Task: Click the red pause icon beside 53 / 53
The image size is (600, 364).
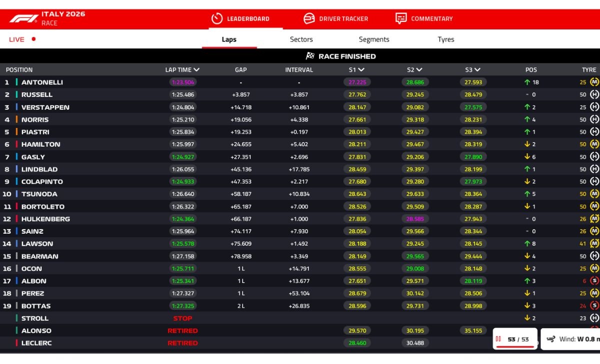Action: (x=498, y=339)
